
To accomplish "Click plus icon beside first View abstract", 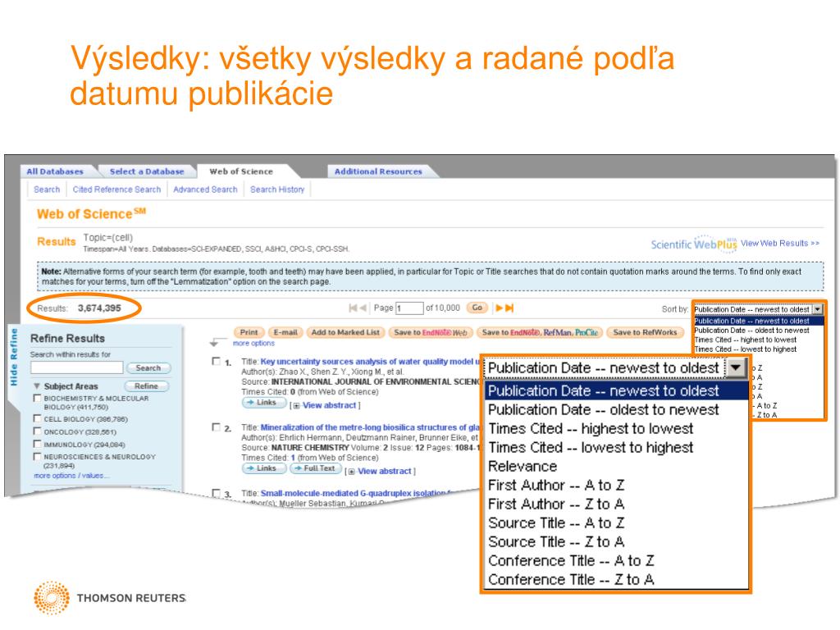I will 296,405.
